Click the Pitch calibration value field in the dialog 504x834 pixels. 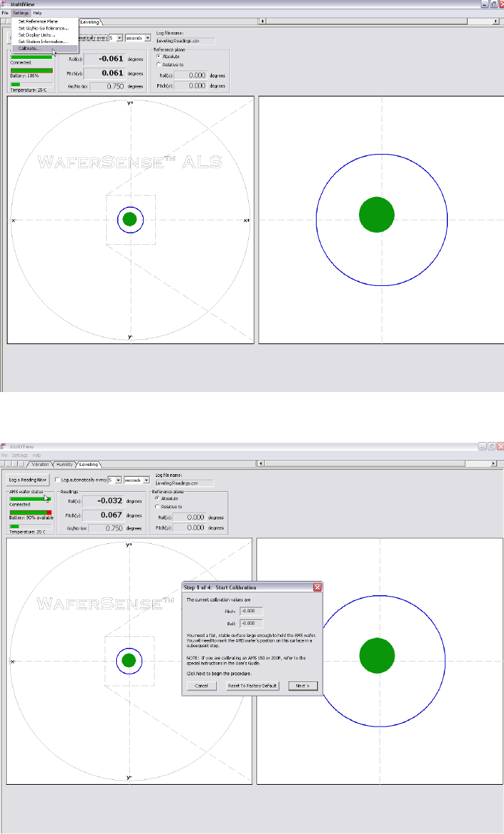pos(250,612)
